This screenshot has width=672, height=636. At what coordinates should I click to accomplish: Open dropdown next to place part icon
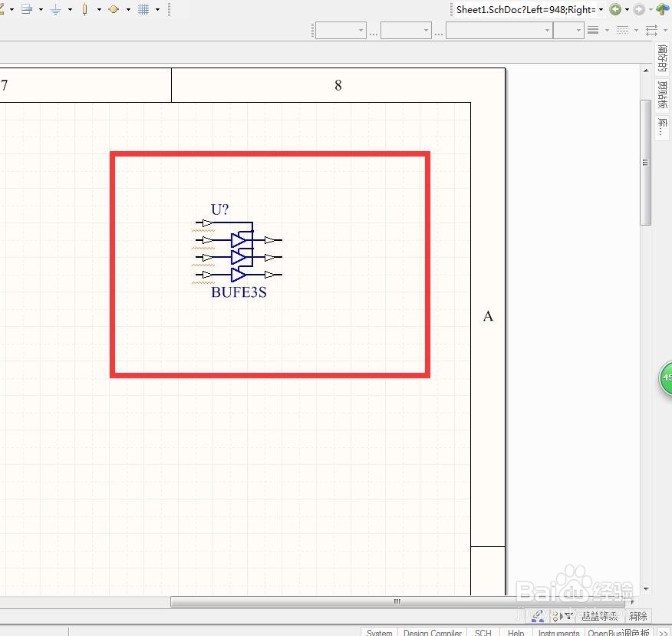pos(100,9)
